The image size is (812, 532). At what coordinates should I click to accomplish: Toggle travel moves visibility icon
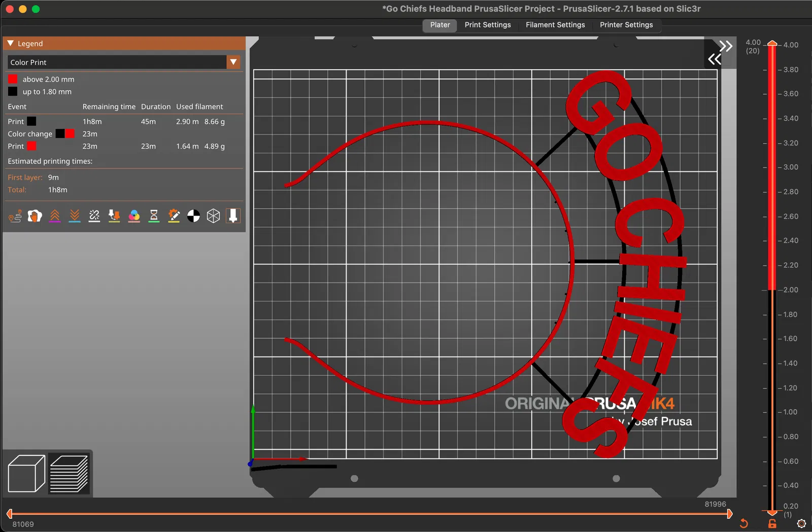click(x=15, y=216)
